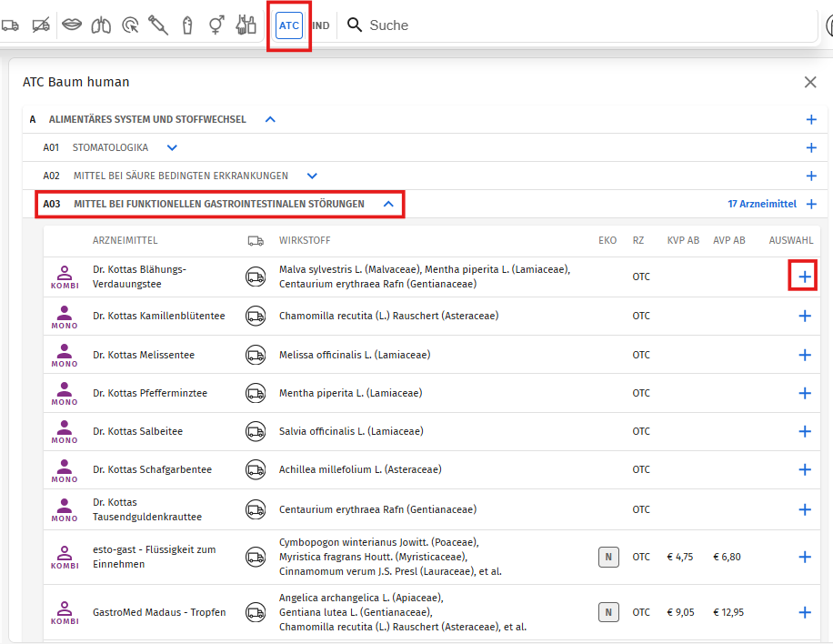Collapse Alimentäres System und Stoffwechsel group
Viewport: 833px width, 644px height.
tap(270, 119)
